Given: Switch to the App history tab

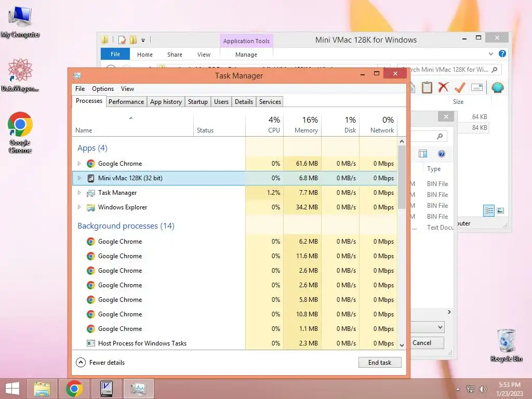Looking at the screenshot, I should point(166,102).
